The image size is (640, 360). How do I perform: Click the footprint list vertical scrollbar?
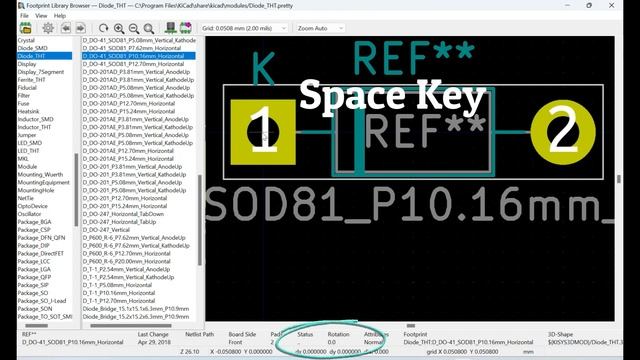(200, 220)
